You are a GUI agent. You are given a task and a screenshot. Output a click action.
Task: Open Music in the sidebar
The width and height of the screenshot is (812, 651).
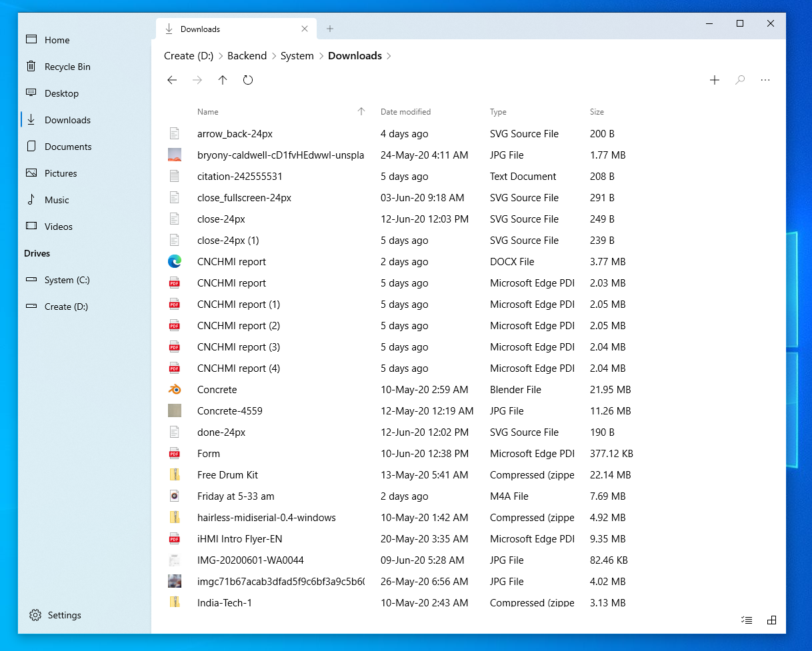pos(85,200)
